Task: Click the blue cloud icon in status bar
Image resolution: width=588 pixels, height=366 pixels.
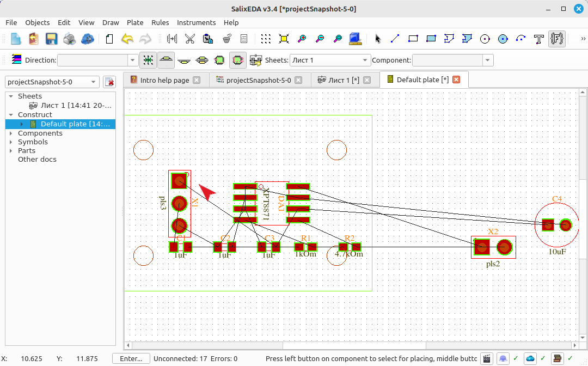Action: 530,358
